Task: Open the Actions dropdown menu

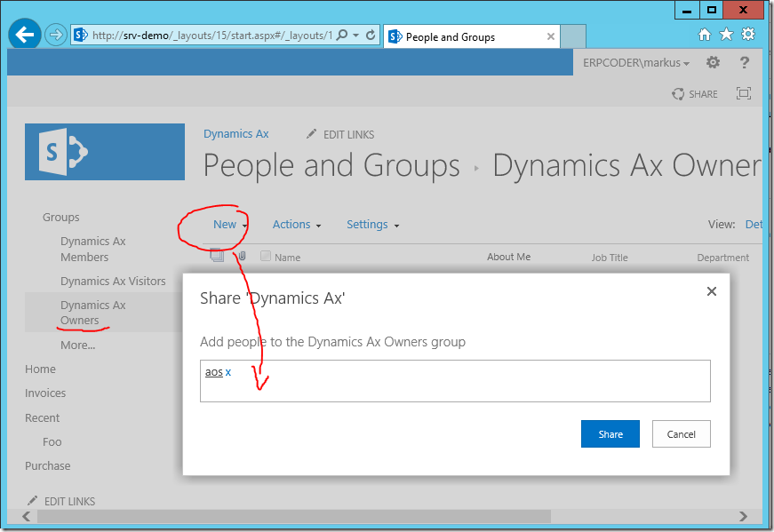Action: tap(291, 224)
